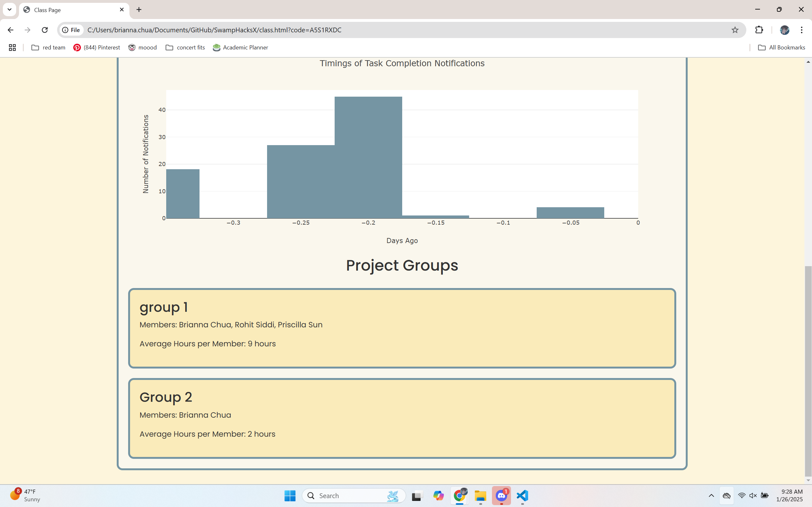The image size is (812, 507).
Task: Open File Explorer from taskbar
Action: click(x=481, y=496)
